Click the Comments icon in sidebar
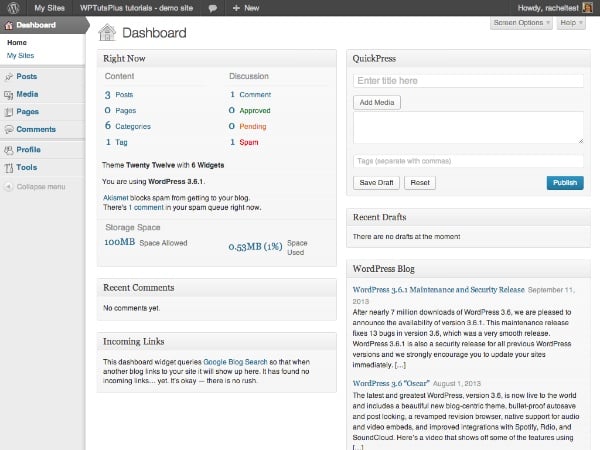600x450 pixels. pyautogui.click(x=9, y=130)
